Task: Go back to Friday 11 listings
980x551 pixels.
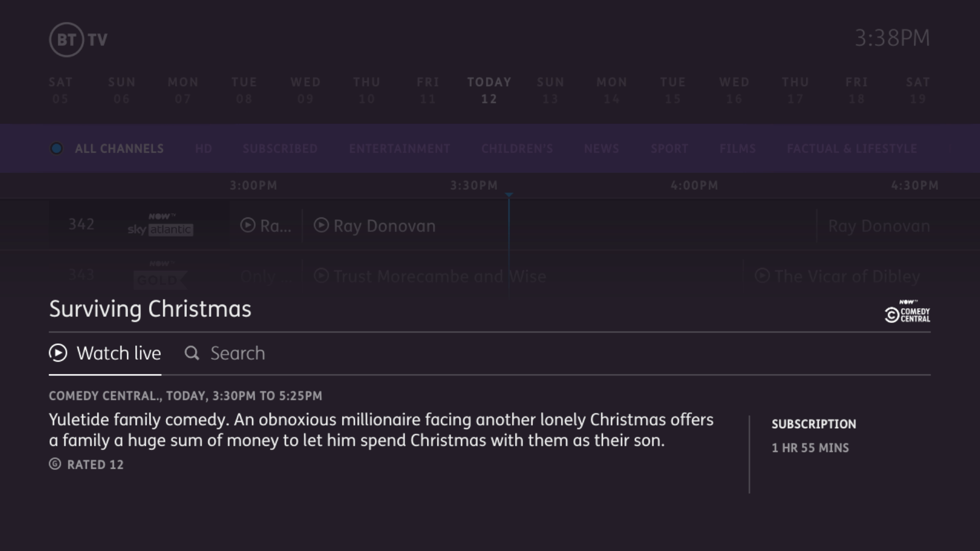Action: coord(428,90)
